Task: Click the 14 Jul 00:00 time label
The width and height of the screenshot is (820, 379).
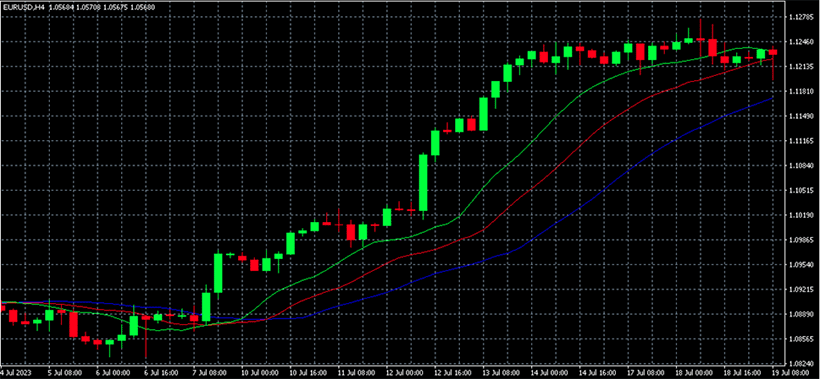Action: (550, 374)
